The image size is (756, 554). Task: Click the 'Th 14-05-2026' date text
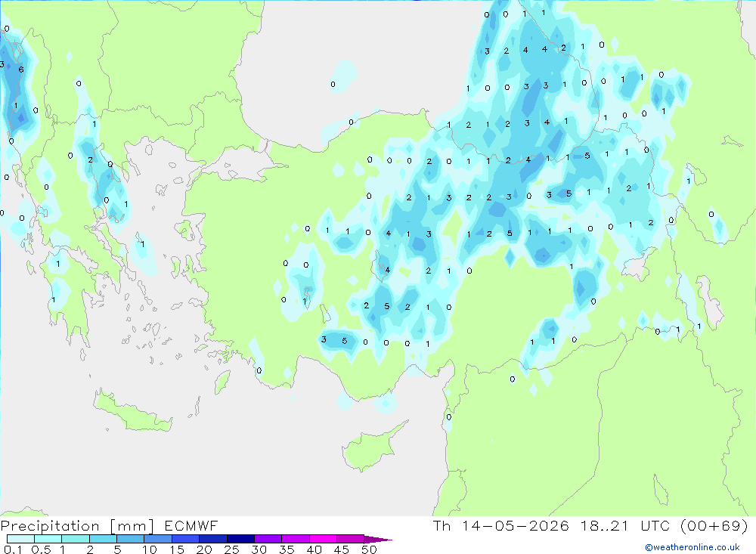(500, 526)
